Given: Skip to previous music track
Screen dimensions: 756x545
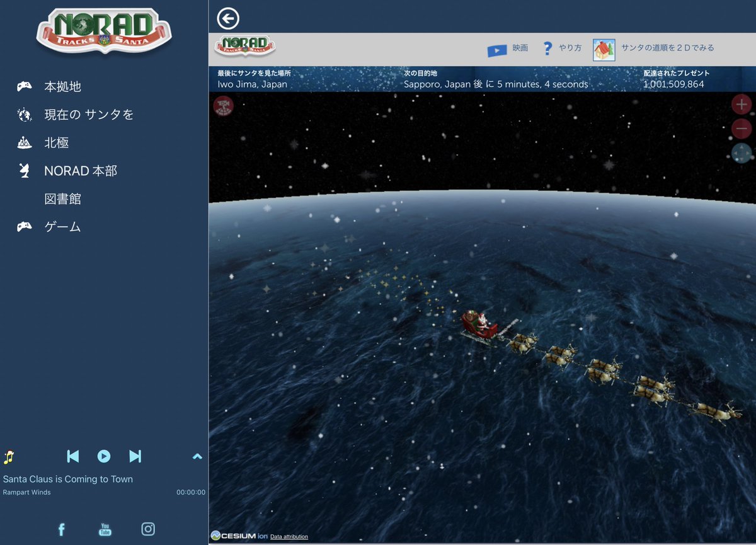Looking at the screenshot, I should tap(73, 456).
